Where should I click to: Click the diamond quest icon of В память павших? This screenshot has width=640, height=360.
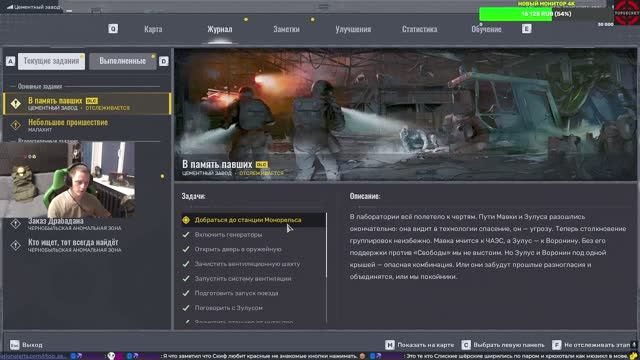(16, 104)
